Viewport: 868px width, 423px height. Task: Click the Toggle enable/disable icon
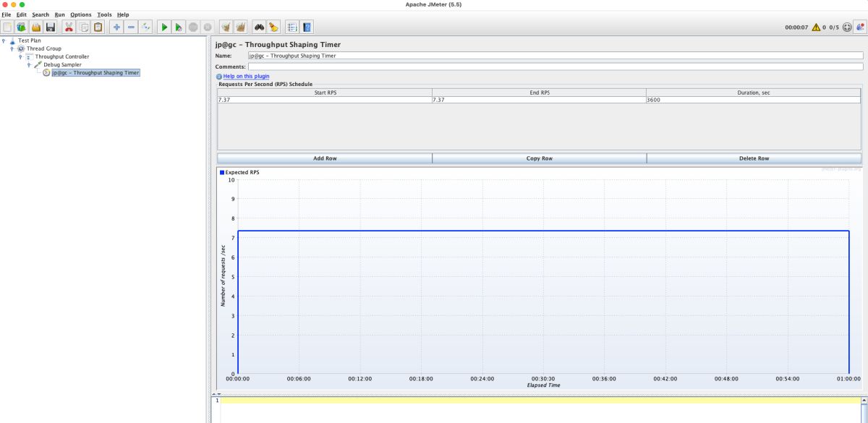coord(145,27)
